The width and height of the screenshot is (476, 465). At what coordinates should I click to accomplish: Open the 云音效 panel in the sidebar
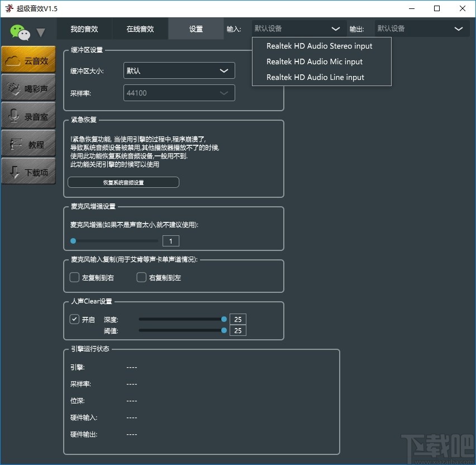28,59
